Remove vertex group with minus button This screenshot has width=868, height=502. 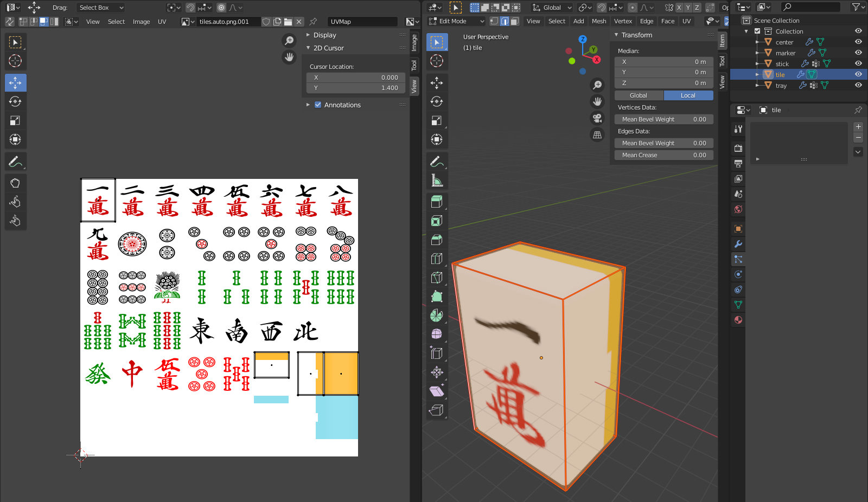click(858, 138)
